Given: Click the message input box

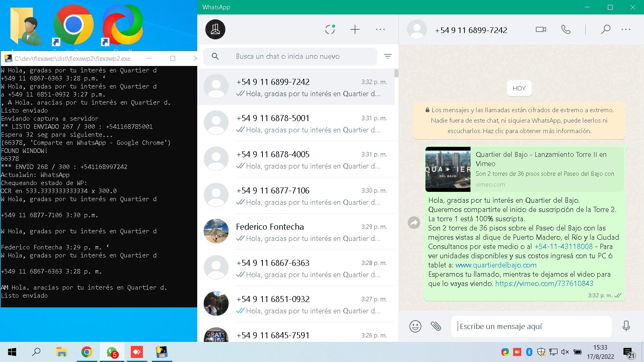Looking at the screenshot, I should tap(531, 326).
